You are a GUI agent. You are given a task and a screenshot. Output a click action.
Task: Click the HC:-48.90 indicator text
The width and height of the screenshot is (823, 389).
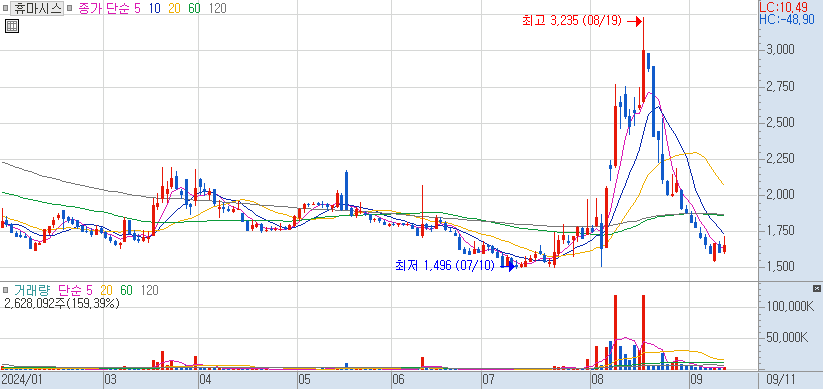787,19
